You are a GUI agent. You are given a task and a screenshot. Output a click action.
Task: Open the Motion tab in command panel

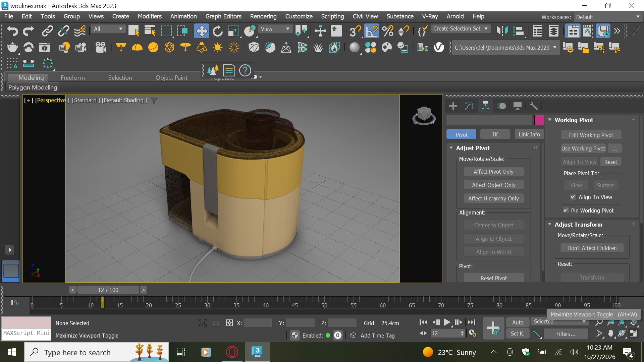501,106
